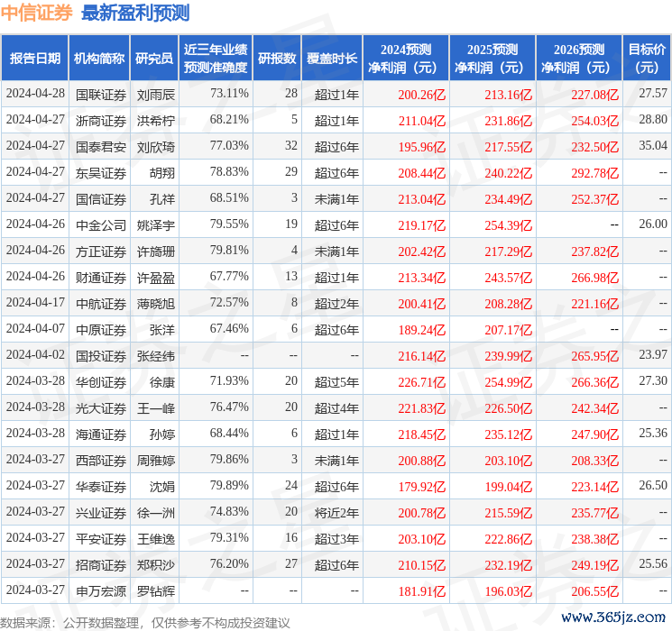Select the 海通证券 institution cell

pos(101,434)
